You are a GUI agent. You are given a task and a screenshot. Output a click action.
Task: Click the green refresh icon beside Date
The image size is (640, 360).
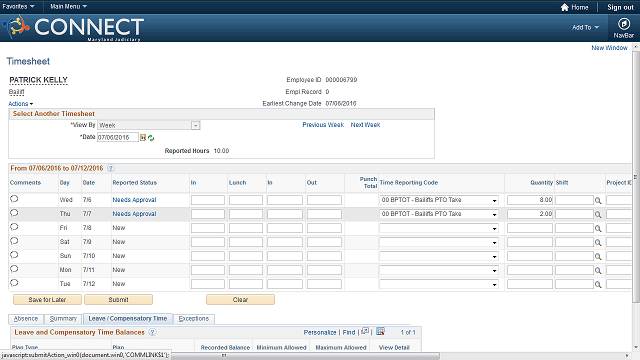tap(151, 138)
